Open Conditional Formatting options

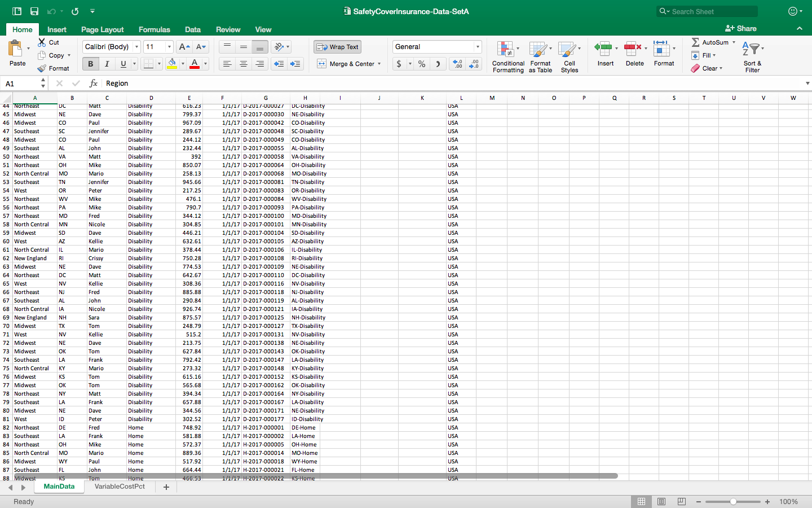(507, 56)
